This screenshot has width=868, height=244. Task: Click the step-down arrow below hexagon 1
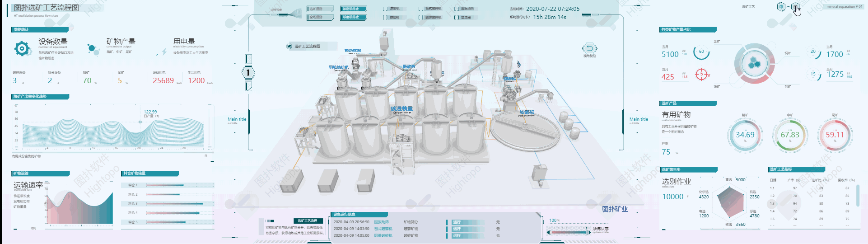(248, 86)
